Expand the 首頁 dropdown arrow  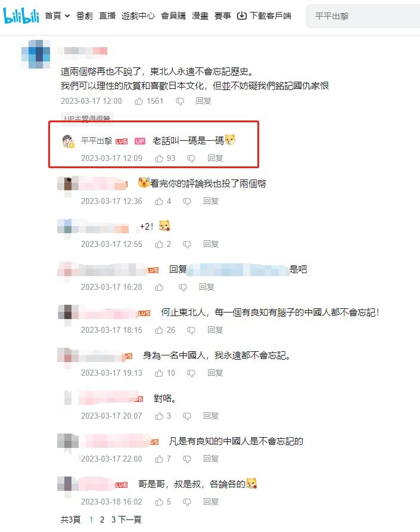(67, 16)
